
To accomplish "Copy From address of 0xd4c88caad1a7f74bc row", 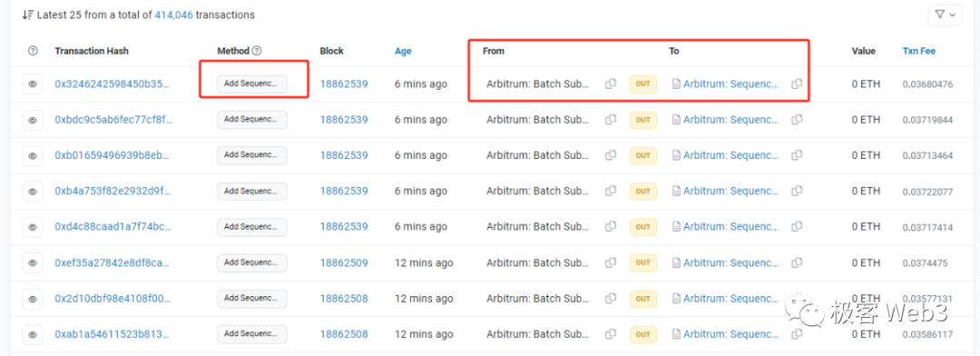I will tap(611, 227).
